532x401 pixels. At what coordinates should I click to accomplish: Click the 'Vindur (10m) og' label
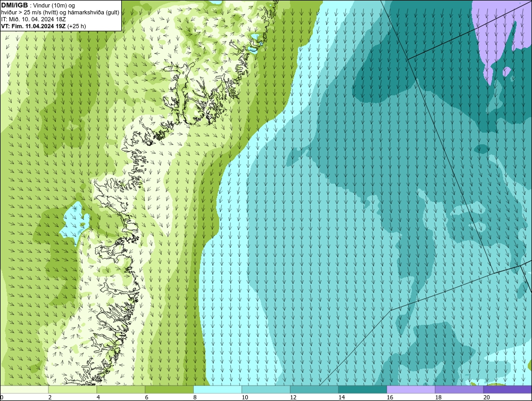tap(54, 5)
